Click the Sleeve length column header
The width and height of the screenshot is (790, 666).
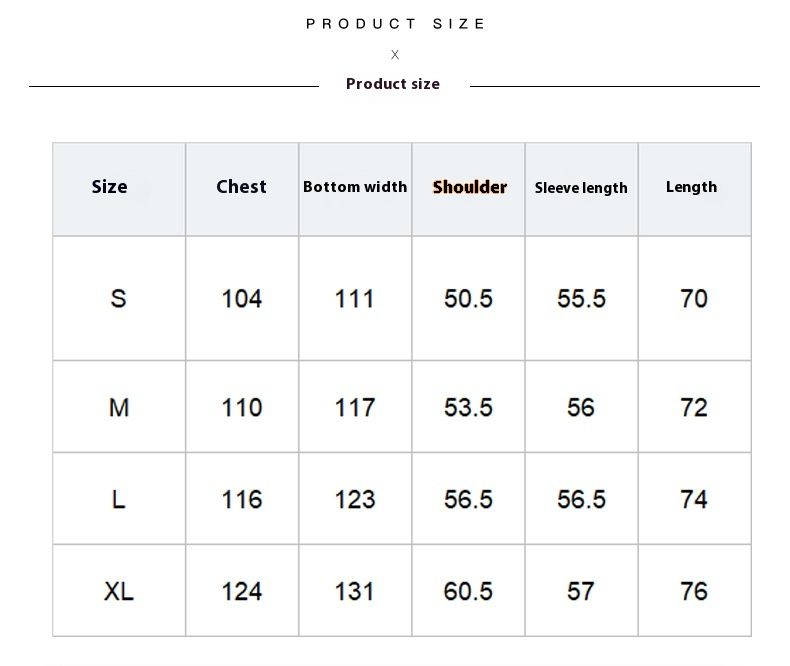pos(581,188)
